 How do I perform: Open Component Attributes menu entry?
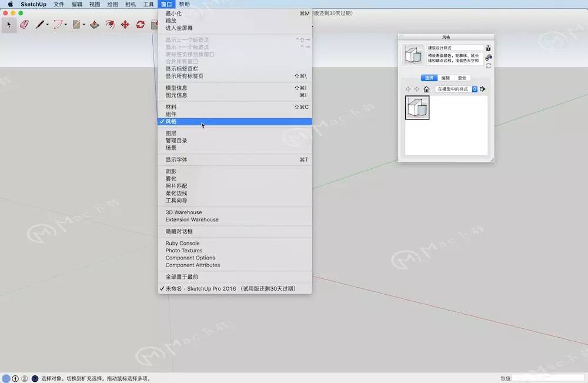(235, 265)
